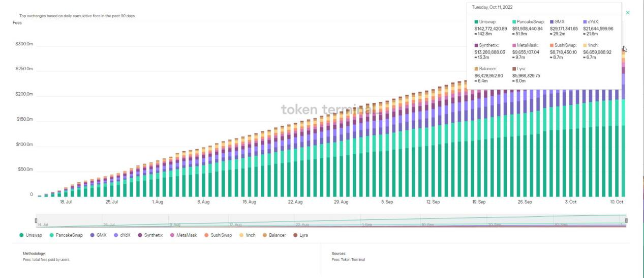Click the MetaMask legend marker dot

172,235
